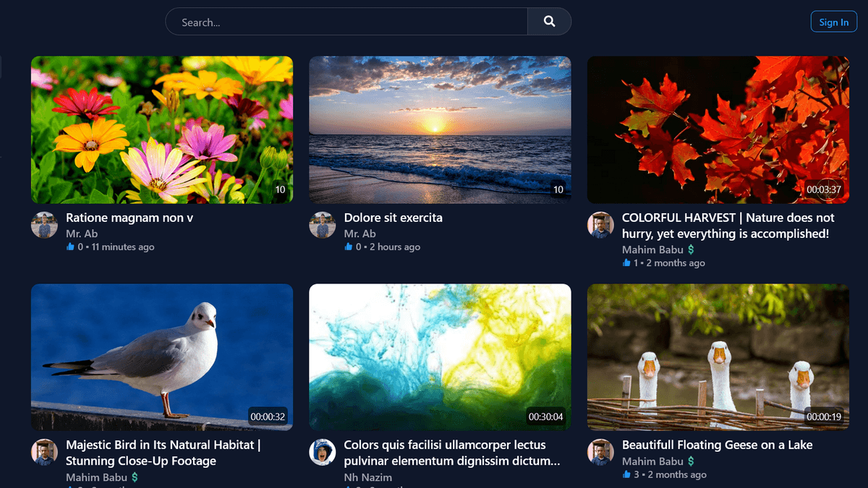Click thumbs-up icon next to '11 minutes ago'
Viewport: 868px width, 488px height.
pos(70,247)
